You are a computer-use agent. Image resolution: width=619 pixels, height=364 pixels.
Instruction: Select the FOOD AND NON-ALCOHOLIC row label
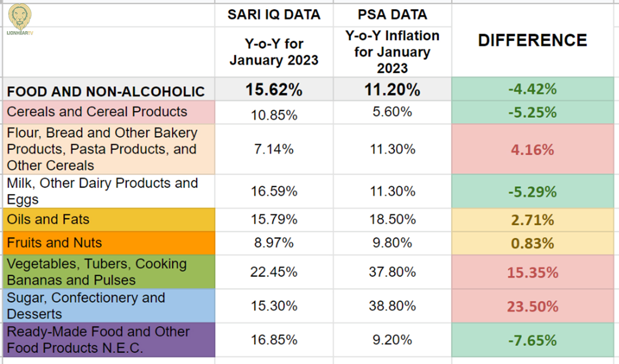click(106, 91)
